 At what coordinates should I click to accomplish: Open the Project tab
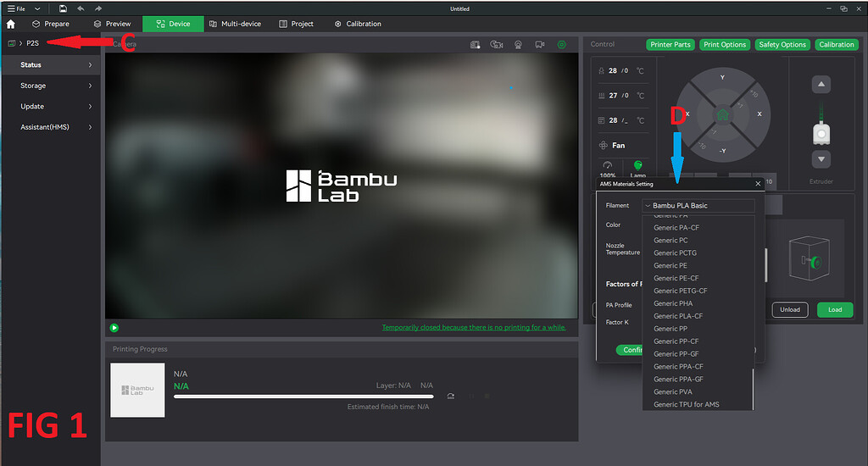pos(296,24)
